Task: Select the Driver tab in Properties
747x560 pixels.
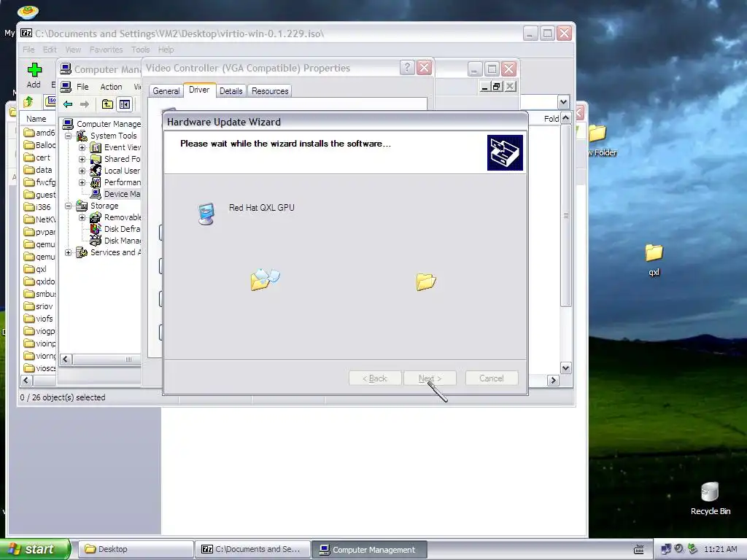Action: (199, 90)
